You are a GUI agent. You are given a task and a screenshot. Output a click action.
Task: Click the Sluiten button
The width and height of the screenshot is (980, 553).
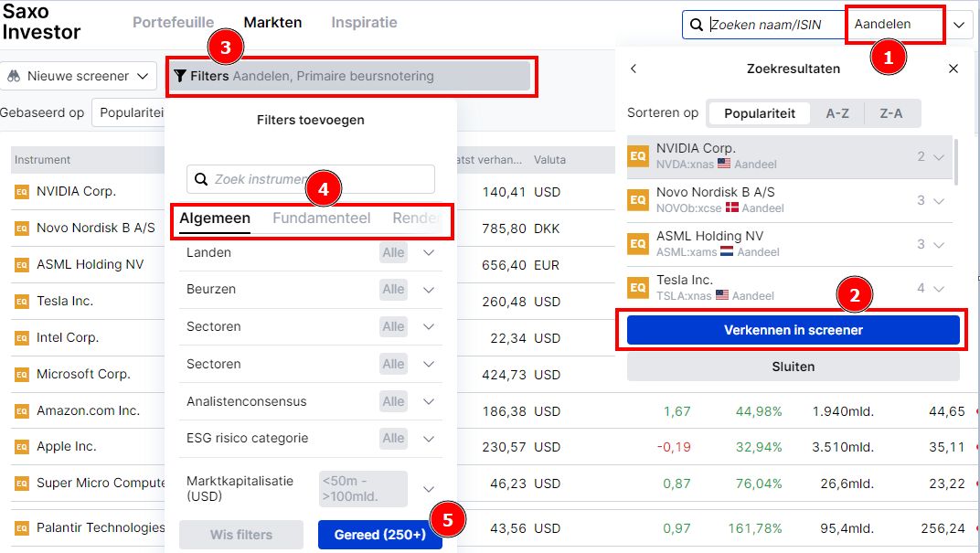click(794, 367)
